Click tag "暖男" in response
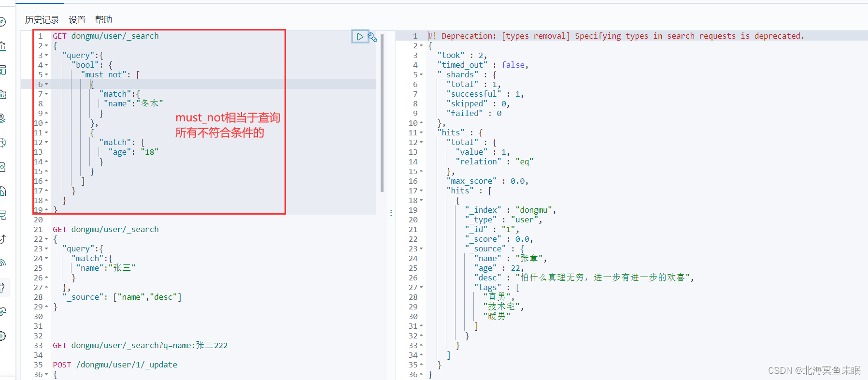 (497, 316)
